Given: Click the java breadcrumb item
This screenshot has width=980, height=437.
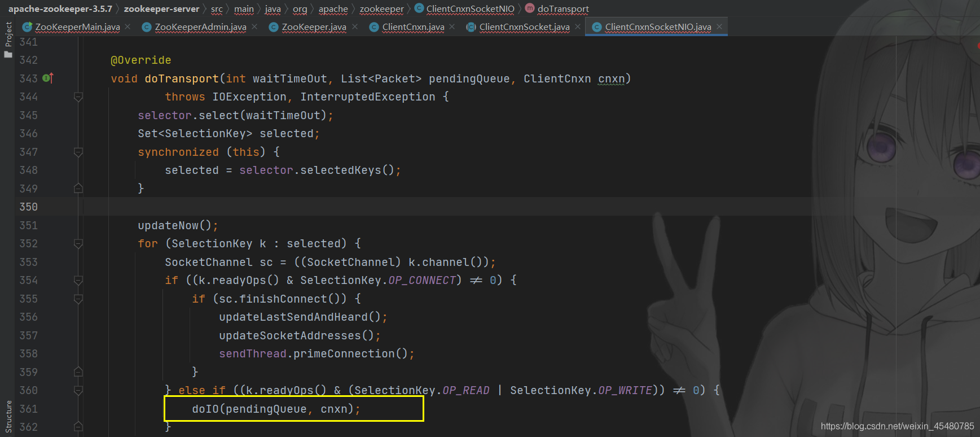Looking at the screenshot, I should [273, 8].
